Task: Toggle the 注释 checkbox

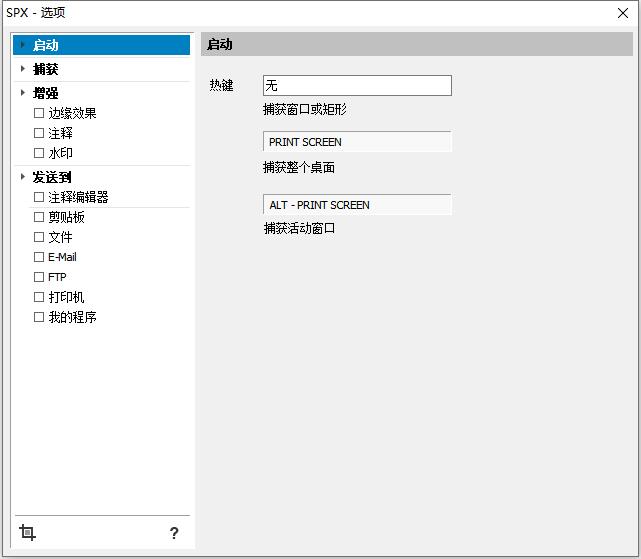Action: pos(39,133)
